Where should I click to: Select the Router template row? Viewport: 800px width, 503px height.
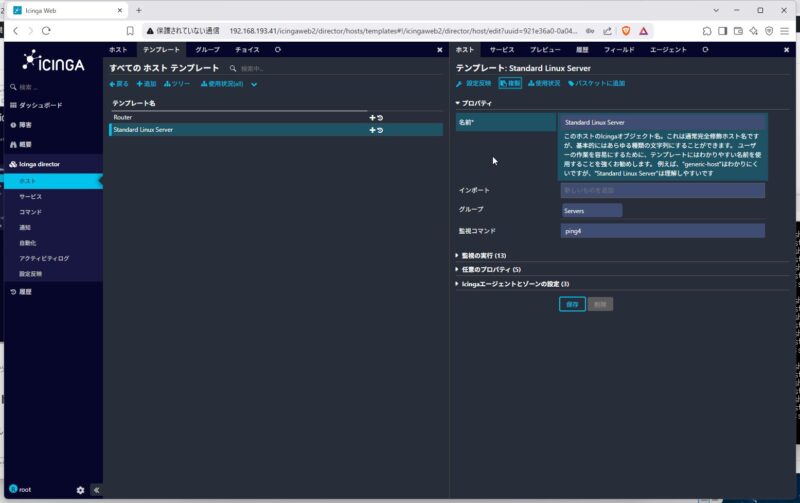tap(276, 117)
